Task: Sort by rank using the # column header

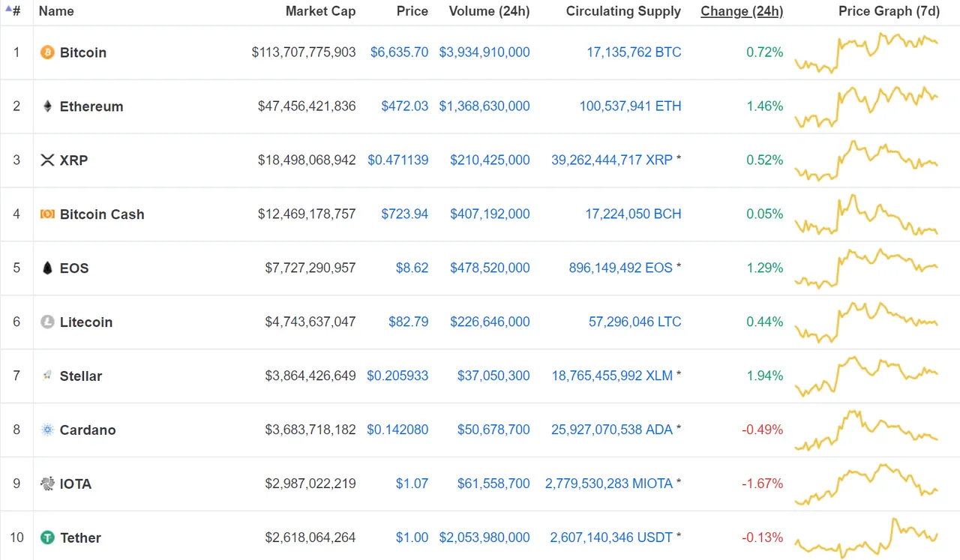Action: 13,11
